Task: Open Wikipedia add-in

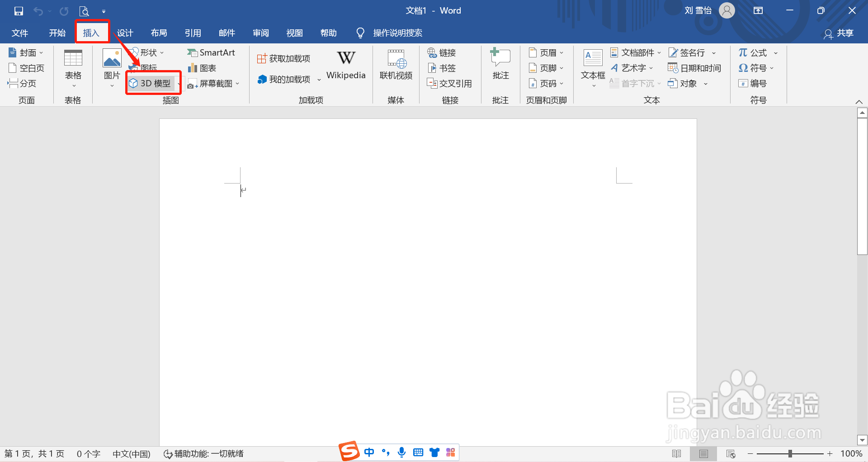Action: coord(346,66)
